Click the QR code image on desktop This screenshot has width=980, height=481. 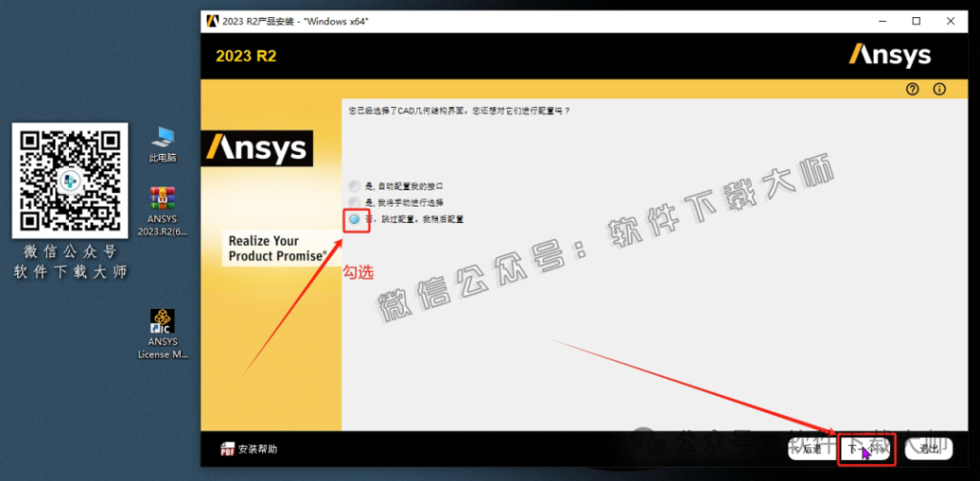70,181
